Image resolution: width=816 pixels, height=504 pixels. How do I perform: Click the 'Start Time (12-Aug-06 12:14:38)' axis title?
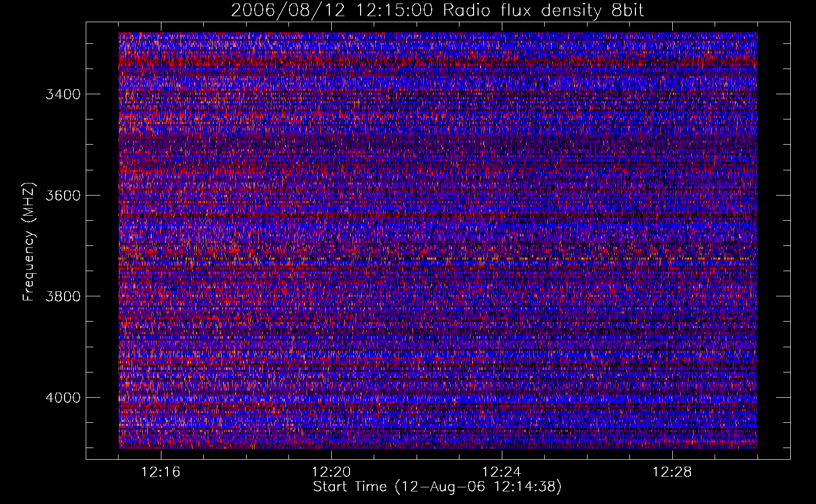click(x=437, y=487)
